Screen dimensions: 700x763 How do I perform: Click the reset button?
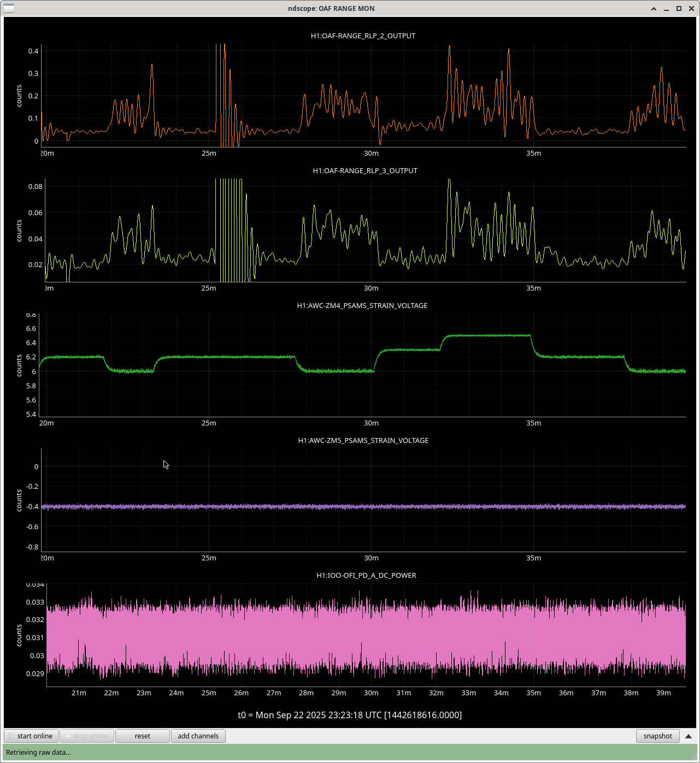click(142, 736)
